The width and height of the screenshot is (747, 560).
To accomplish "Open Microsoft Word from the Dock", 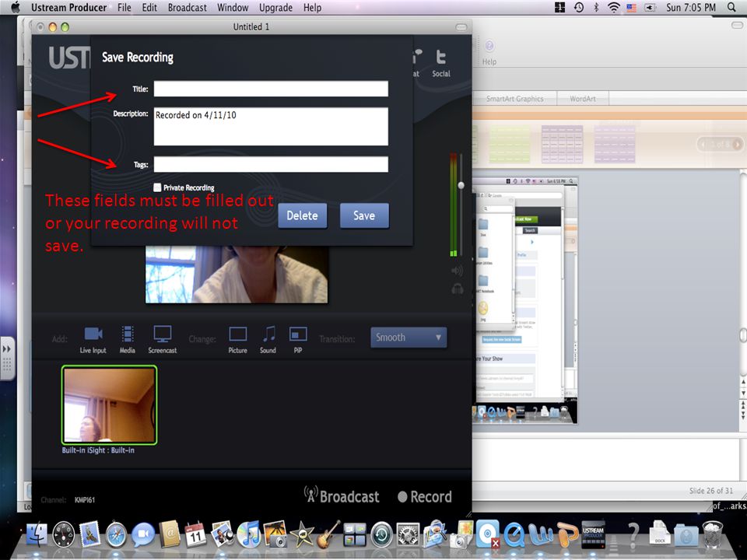I will pos(541,535).
